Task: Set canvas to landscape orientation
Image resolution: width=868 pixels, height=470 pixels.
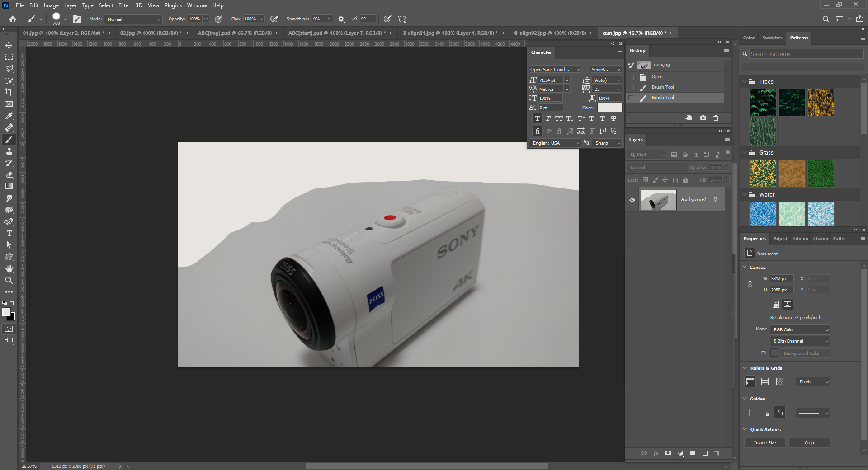Action: [x=788, y=304]
